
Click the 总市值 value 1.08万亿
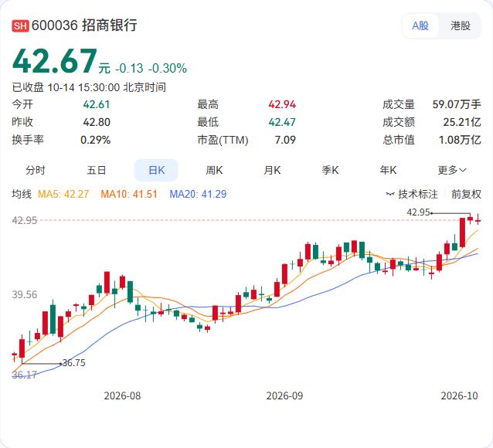click(460, 140)
